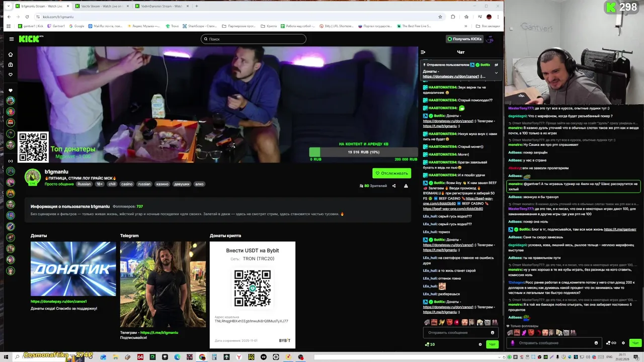This screenshot has height=362, width=644.
Task: Click the Отправить сообщение field in Kick chat
Action: [x=457, y=332]
